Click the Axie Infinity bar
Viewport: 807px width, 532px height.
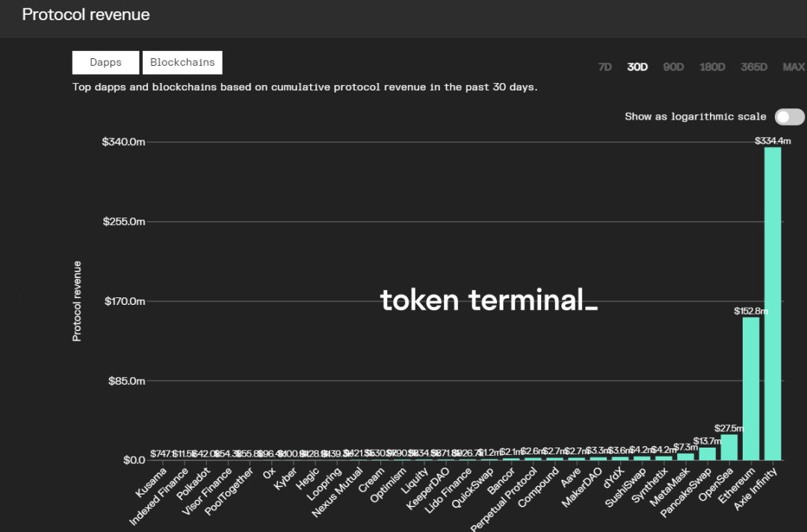point(773,303)
